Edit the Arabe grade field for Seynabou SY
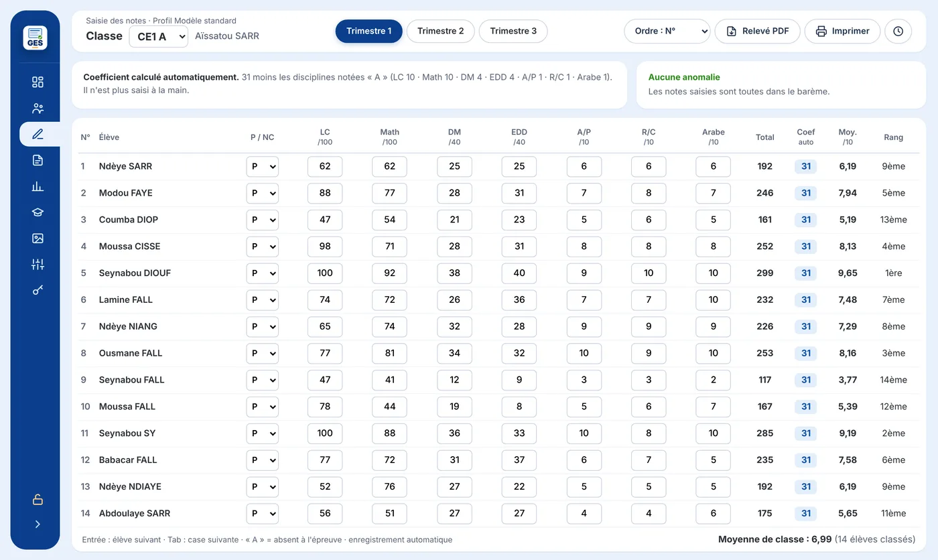The image size is (938, 560). [x=714, y=433]
